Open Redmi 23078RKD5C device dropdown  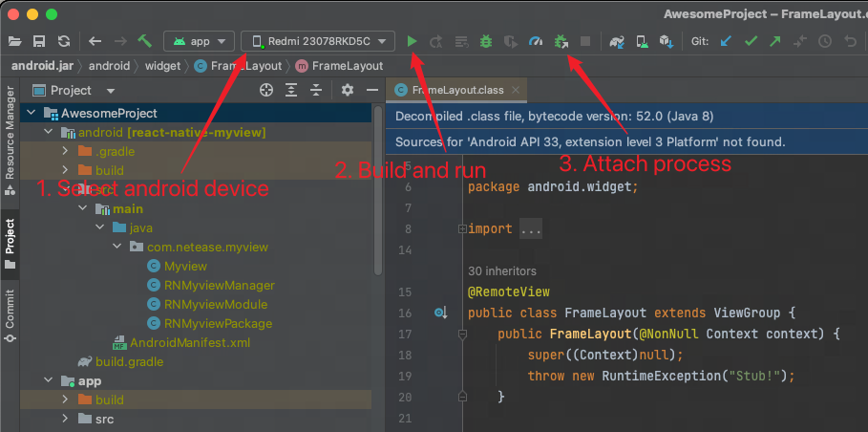point(318,41)
